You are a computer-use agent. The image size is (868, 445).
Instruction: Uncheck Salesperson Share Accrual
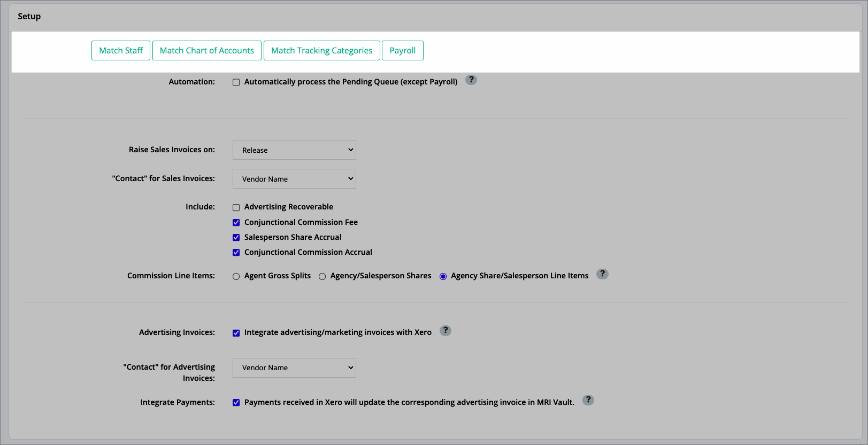[236, 237]
